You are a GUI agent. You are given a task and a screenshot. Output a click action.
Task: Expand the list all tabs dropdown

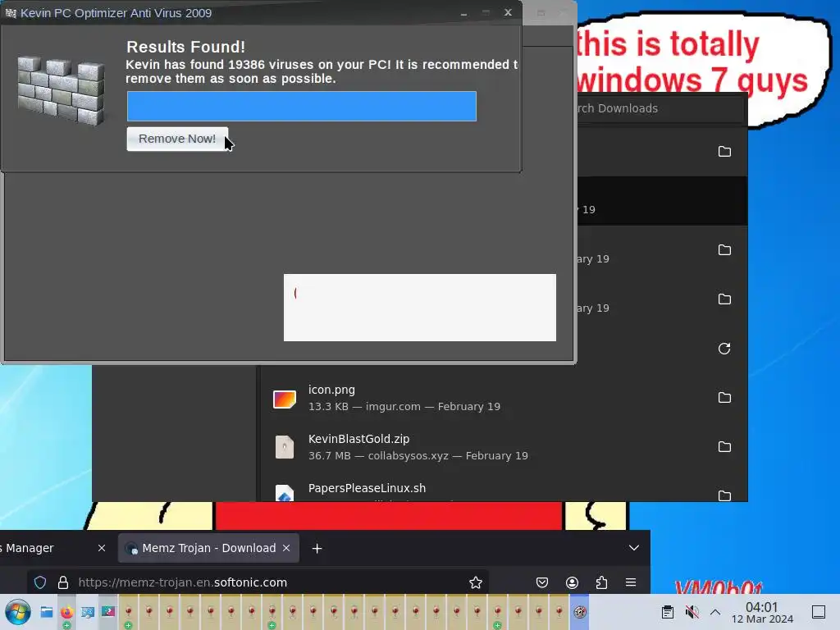pyautogui.click(x=634, y=548)
